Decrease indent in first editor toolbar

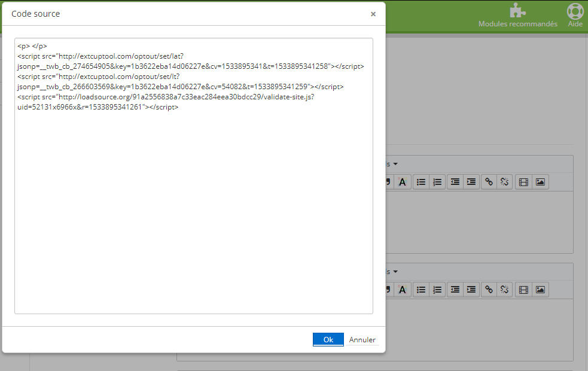[x=455, y=183]
